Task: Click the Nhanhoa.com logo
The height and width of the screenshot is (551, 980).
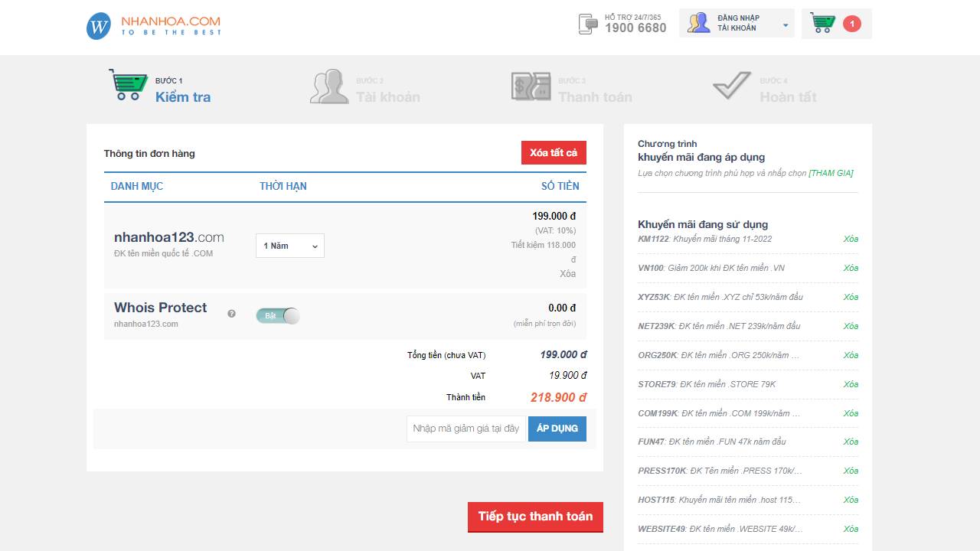Action: tap(154, 26)
